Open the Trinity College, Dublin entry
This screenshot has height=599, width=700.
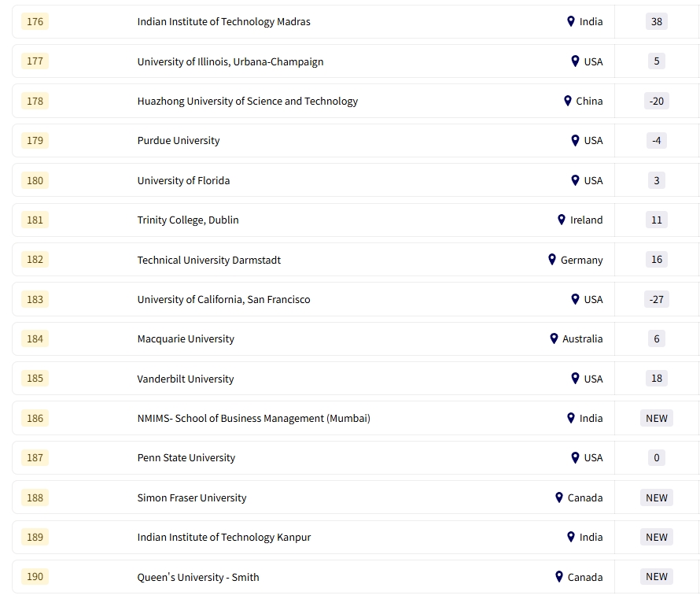coord(188,220)
